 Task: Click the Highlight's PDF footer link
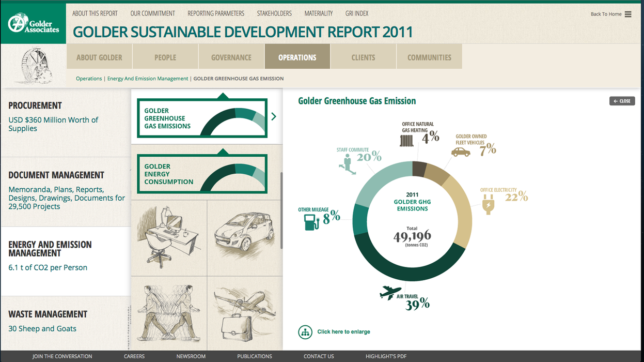(x=386, y=356)
